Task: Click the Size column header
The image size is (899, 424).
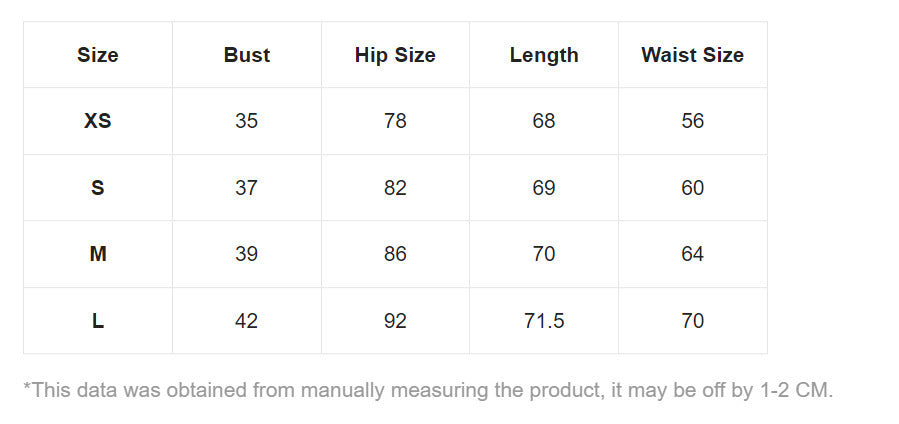Action: pyautogui.click(x=98, y=55)
